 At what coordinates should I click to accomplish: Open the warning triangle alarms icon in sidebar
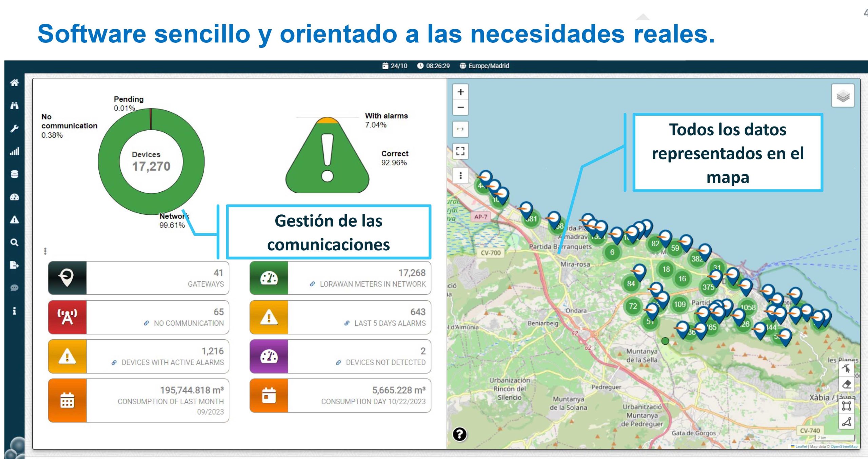point(14,219)
